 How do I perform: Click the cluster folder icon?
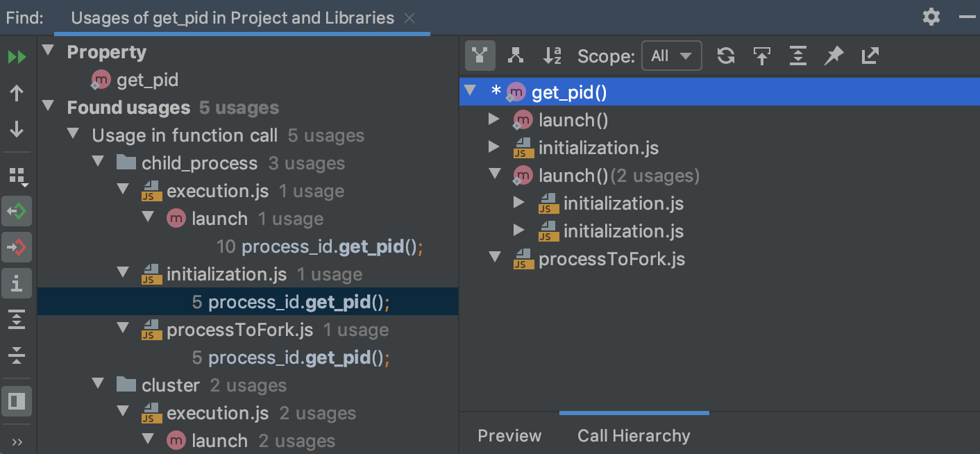[x=126, y=385]
